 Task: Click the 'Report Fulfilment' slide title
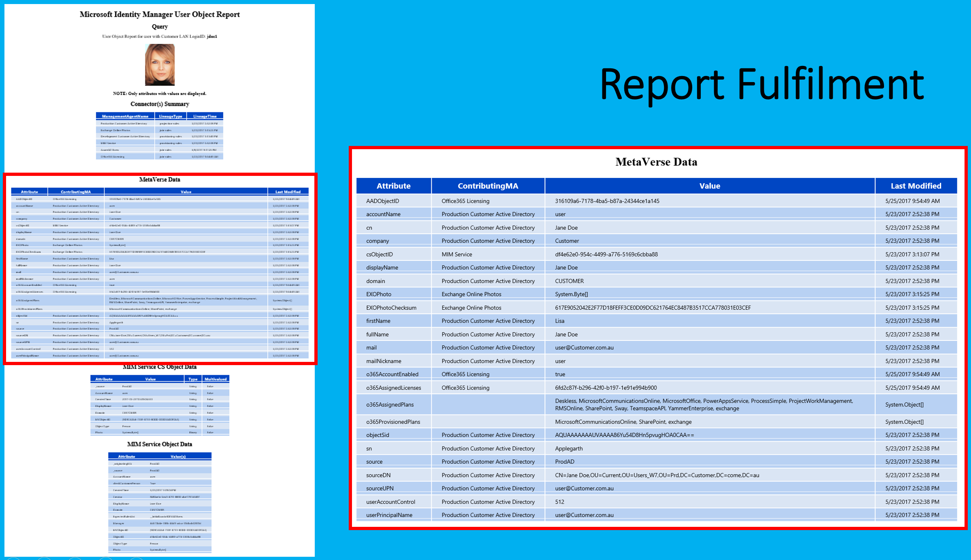coord(761,84)
